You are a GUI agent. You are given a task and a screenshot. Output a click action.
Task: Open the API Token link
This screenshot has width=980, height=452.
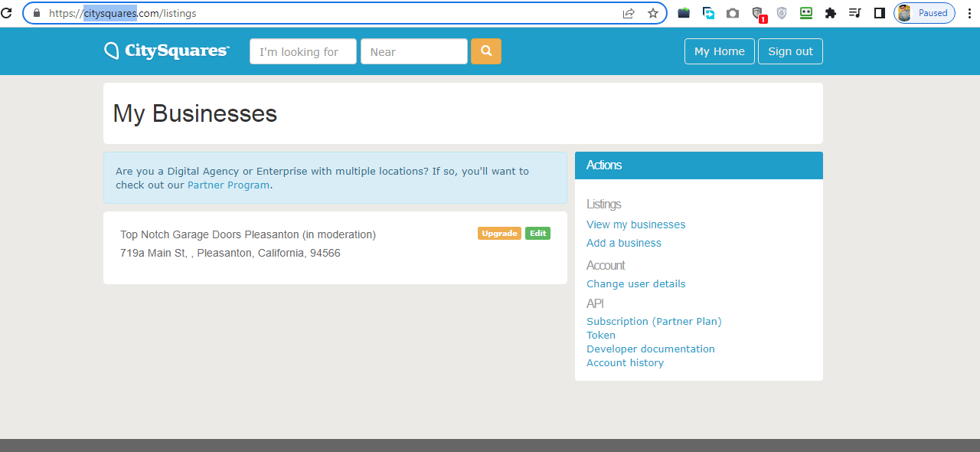tap(601, 335)
